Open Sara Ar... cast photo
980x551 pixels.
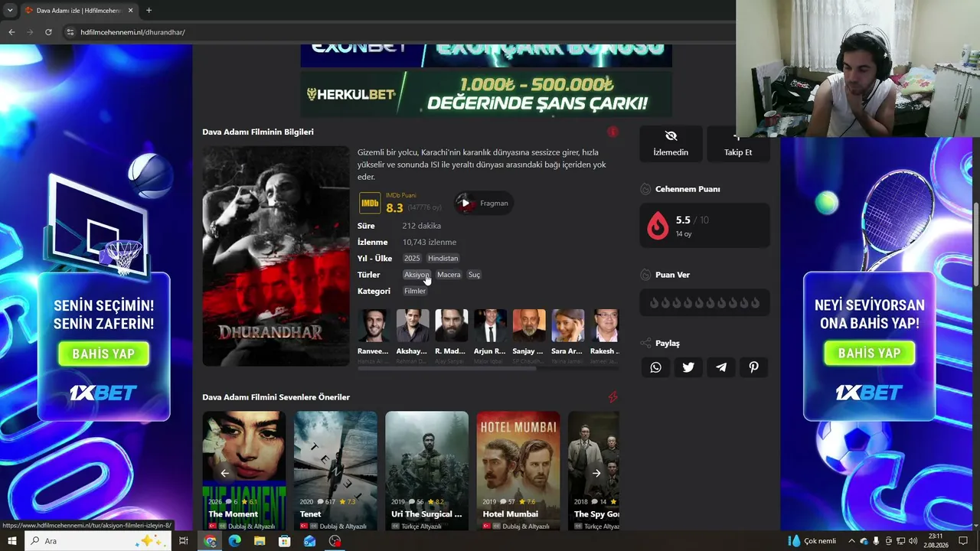click(x=567, y=325)
